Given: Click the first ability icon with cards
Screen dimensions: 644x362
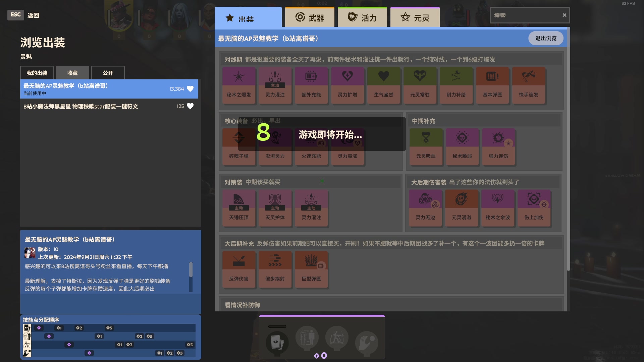Looking at the screenshot, I should point(277,343).
